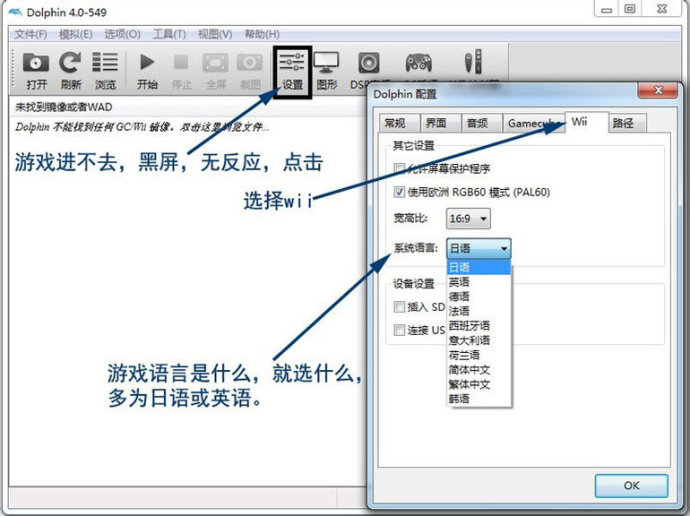The width and height of the screenshot is (690, 516).
Task: Open the Options (选项) menu
Action: coord(122,34)
